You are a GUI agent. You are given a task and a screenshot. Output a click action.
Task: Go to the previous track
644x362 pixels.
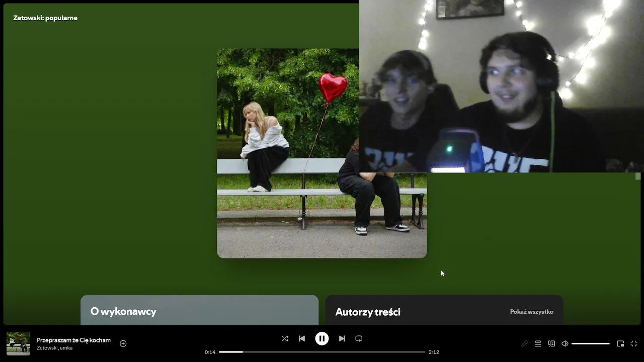(302, 339)
